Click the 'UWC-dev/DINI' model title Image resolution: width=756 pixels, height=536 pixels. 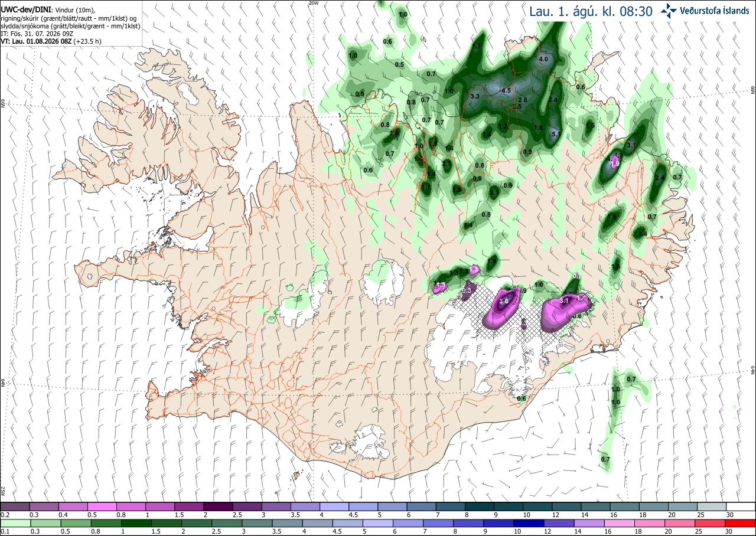click(27, 10)
